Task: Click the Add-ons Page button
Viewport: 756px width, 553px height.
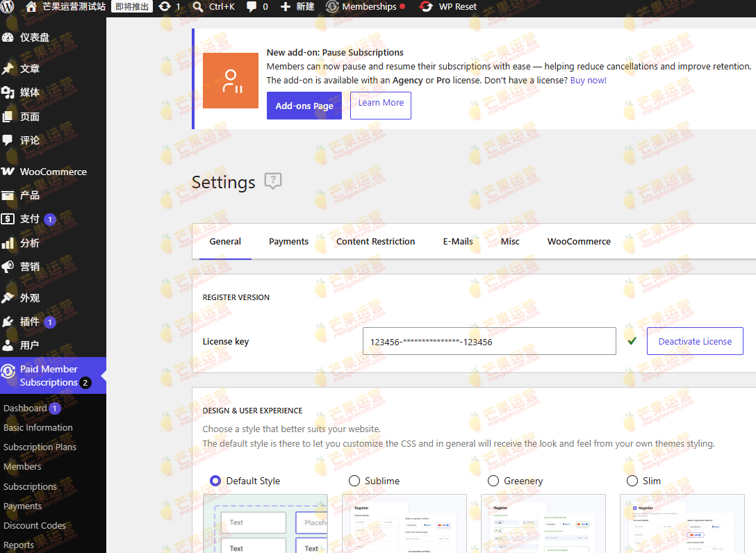Action: coord(304,106)
